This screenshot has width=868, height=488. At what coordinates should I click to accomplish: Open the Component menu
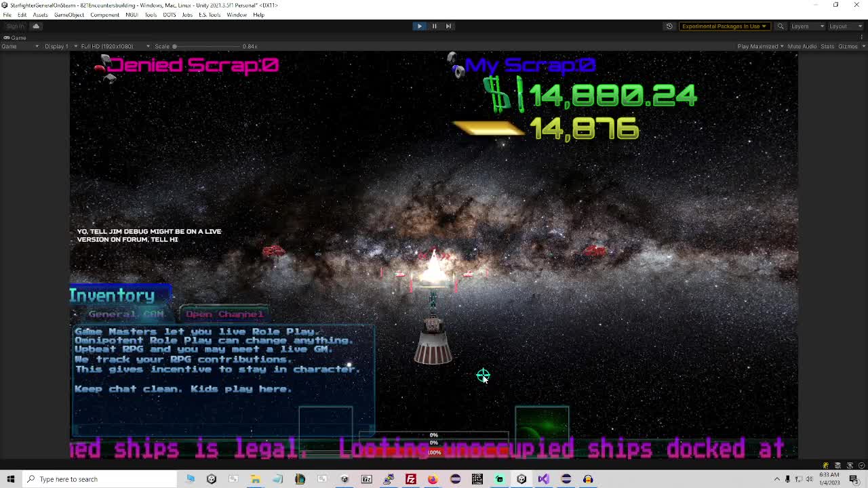104,15
